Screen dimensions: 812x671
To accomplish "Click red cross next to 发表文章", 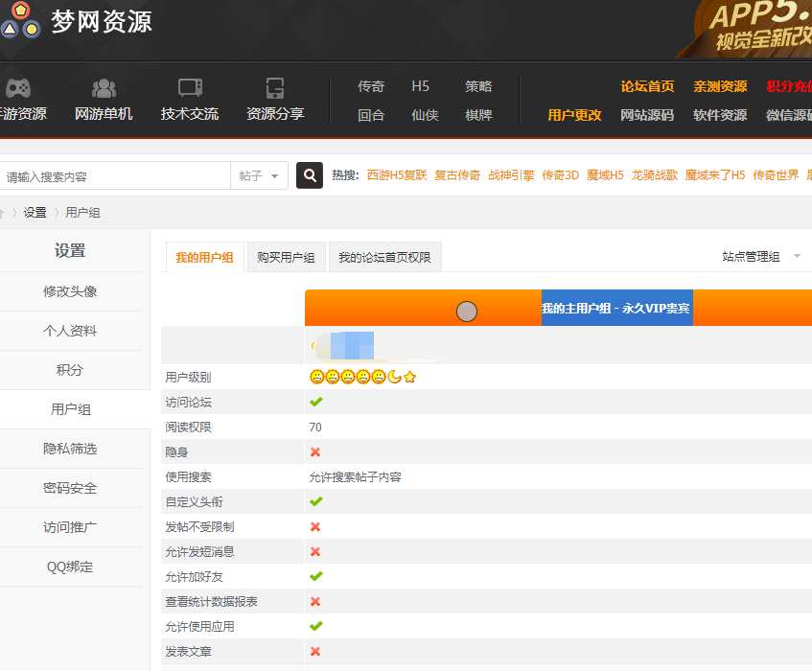I will (x=315, y=651).
